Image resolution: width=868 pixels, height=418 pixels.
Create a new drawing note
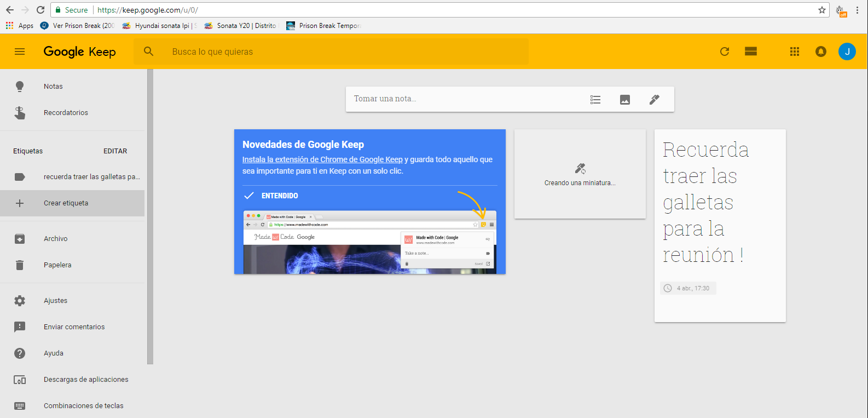[655, 99]
